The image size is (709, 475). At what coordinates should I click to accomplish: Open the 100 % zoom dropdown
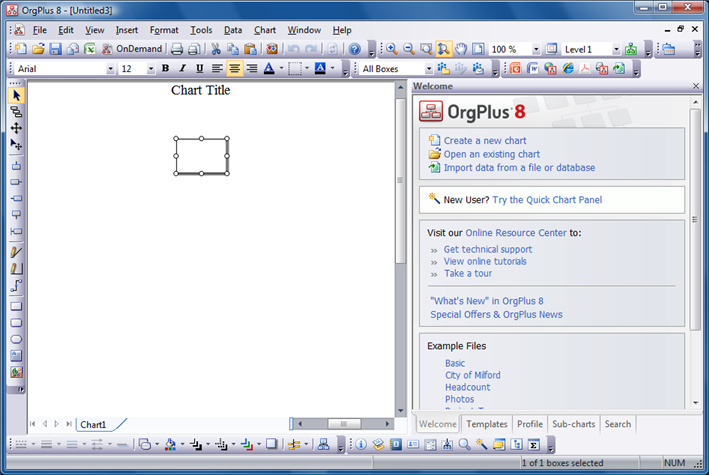pos(536,49)
